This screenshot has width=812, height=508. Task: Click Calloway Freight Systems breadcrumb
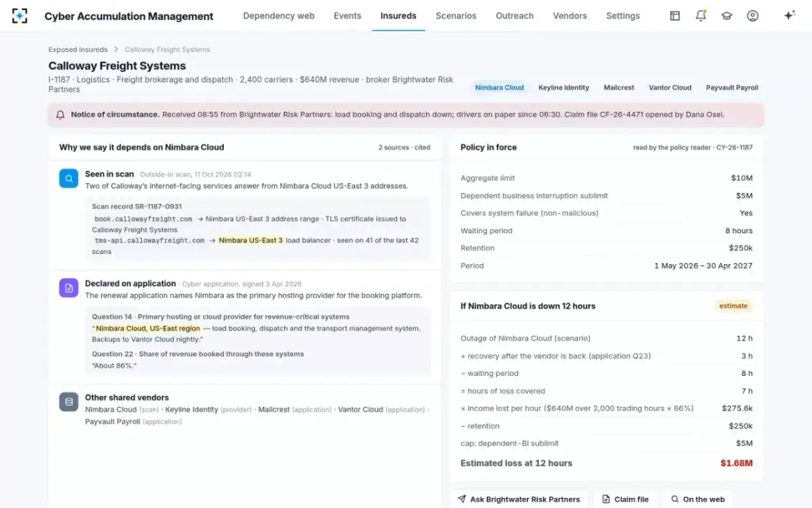167,49
